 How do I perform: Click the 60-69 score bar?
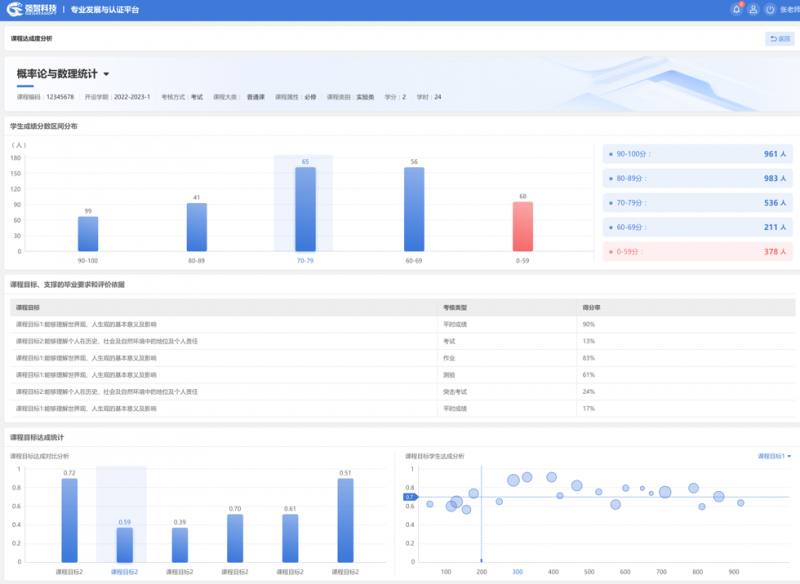tap(414, 209)
